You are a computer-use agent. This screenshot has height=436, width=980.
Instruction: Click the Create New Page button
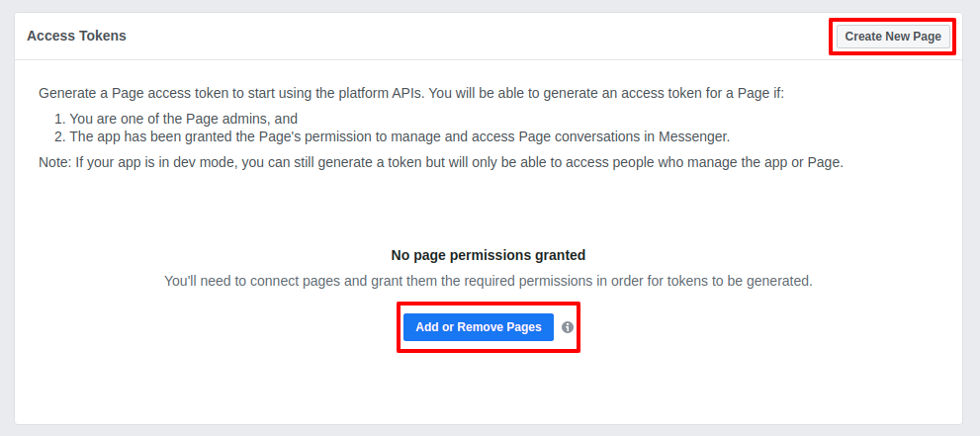click(893, 37)
